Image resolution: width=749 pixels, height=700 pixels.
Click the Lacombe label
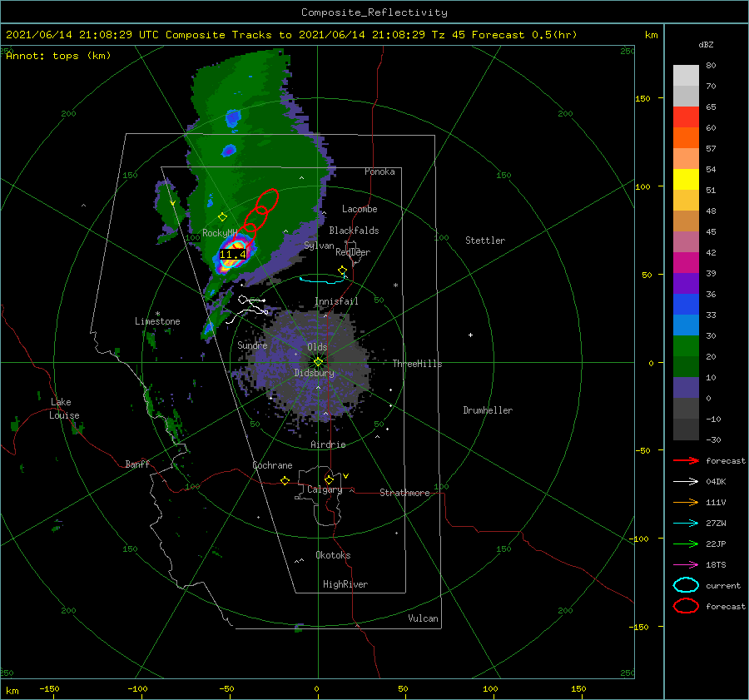pos(360,209)
